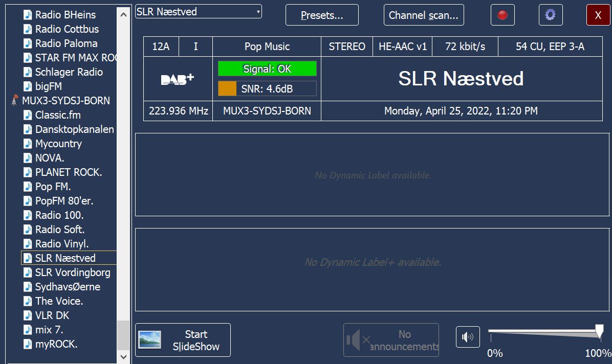Click the No announcements button

point(391,340)
